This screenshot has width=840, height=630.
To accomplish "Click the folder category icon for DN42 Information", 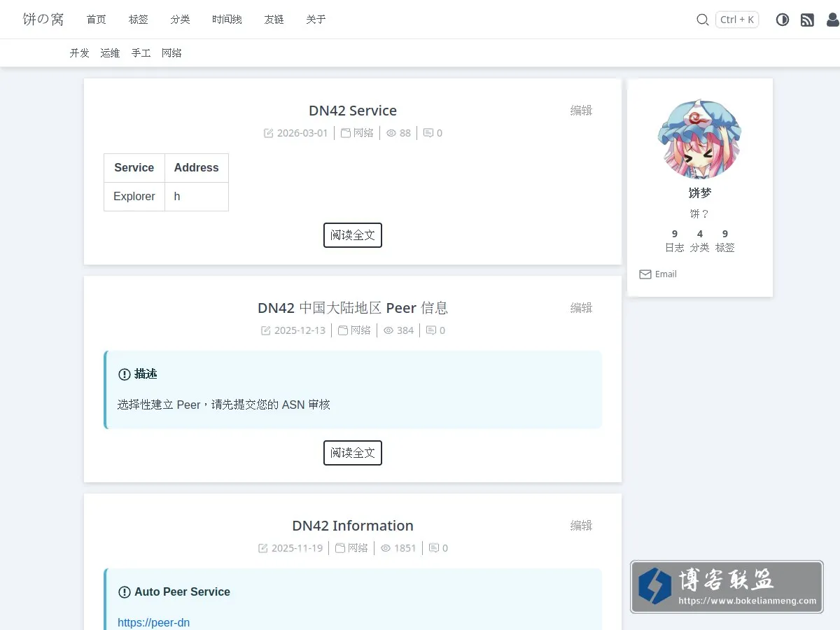I will click(x=339, y=548).
